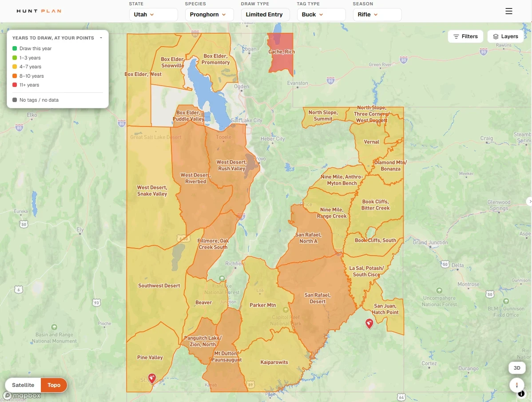
Task: Click the 11+ years red swatch
Action: tap(15, 85)
